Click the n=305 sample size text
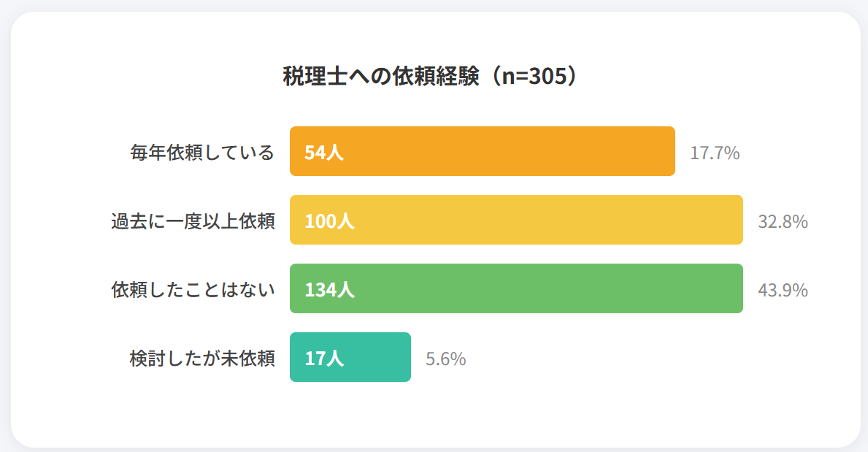The width and height of the screenshot is (868, 452). click(535, 77)
